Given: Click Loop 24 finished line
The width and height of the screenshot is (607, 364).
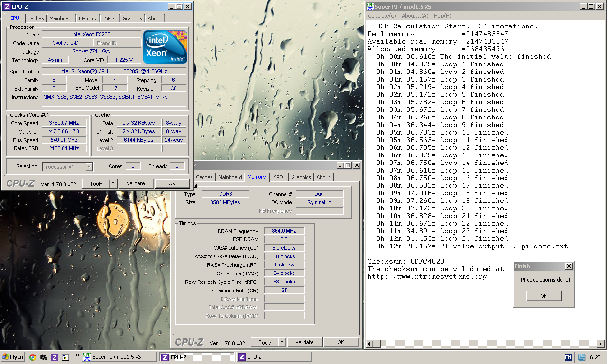Looking at the screenshot, I should pos(442,238).
